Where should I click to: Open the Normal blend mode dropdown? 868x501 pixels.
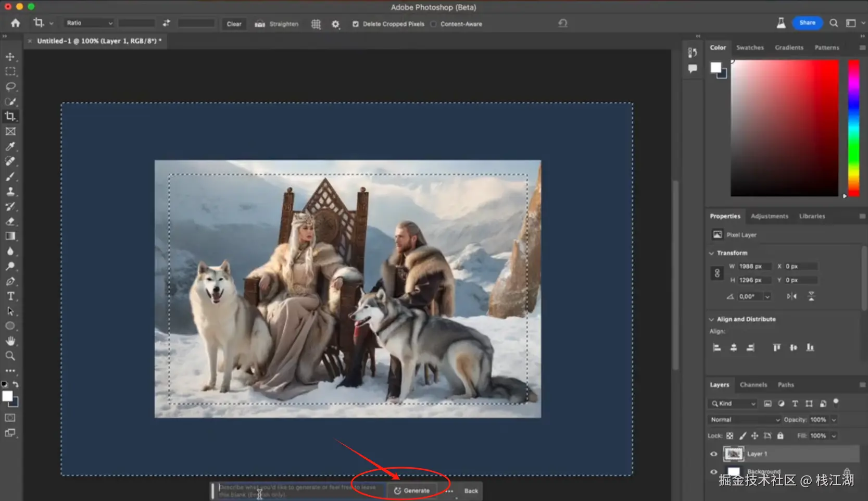[745, 420]
